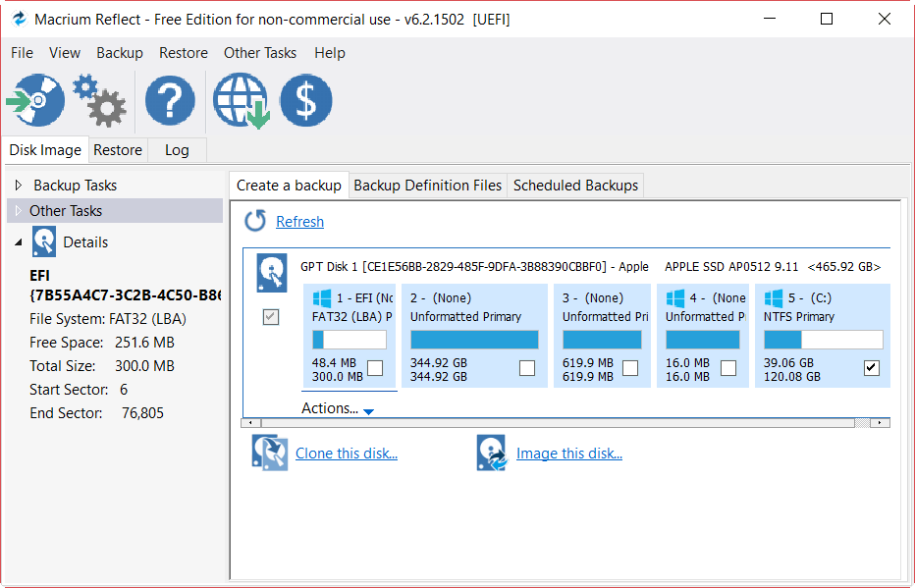Click the 'NTFS Primary' partition label

point(799,317)
